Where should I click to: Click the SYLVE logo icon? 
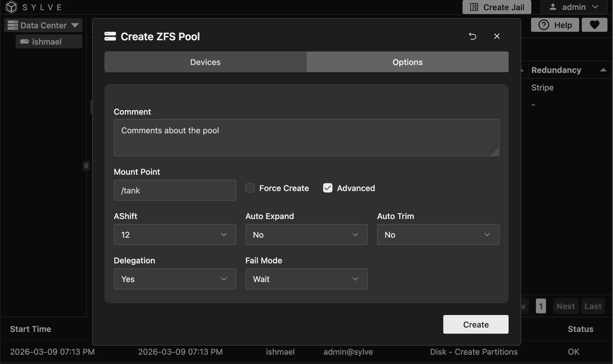point(11,7)
